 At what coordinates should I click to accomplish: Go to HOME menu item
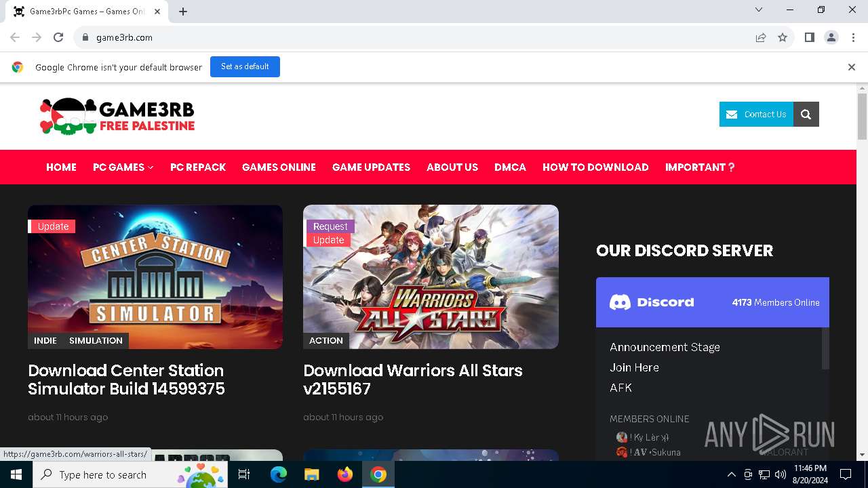click(61, 167)
